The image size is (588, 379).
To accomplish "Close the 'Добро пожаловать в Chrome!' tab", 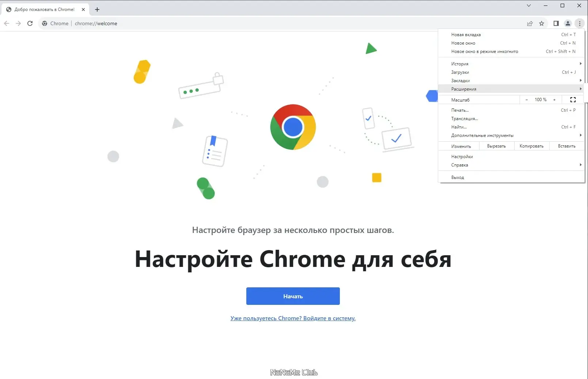I will click(x=83, y=9).
